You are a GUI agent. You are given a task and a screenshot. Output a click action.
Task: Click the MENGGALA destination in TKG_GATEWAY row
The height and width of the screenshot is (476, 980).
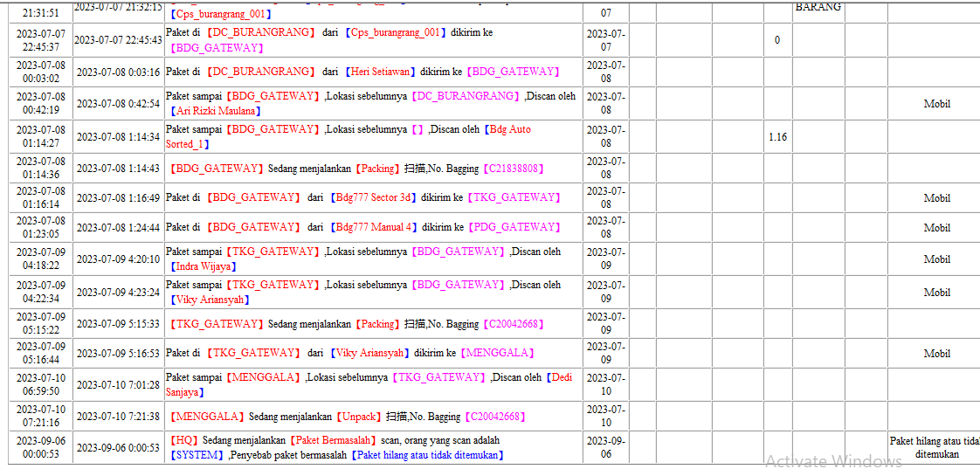click(x=498, y=353)
